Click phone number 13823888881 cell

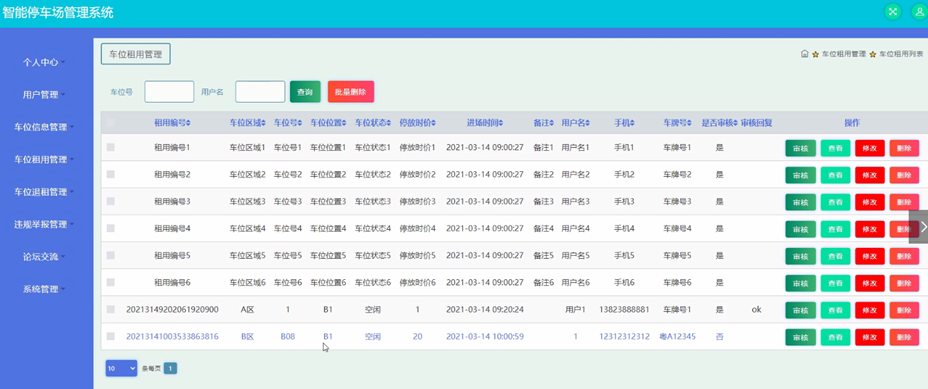point(624,309)
